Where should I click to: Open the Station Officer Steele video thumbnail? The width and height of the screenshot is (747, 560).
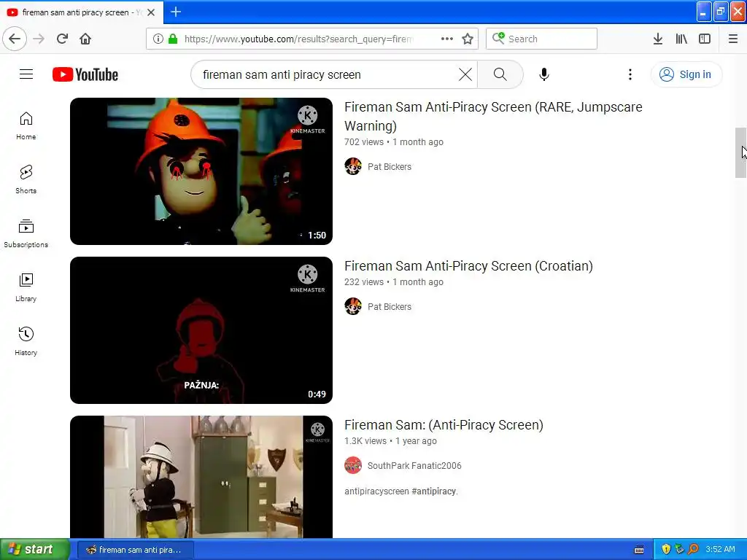pyautogui.click(x=201, y=477)
